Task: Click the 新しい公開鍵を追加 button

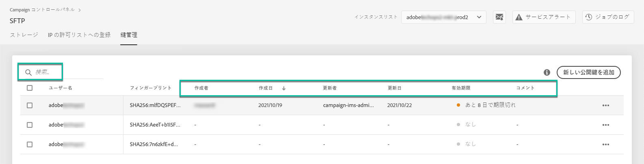Action: coord(588,72)
